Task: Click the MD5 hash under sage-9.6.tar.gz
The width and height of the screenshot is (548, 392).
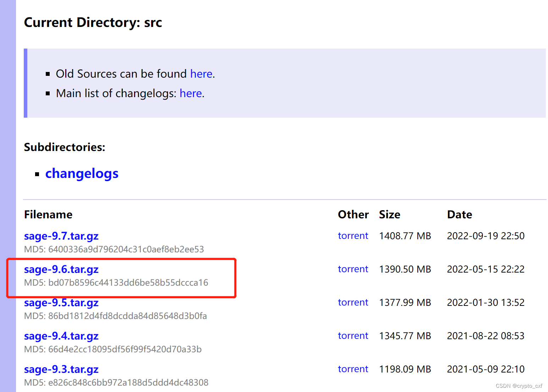Action: coord(116,282)
